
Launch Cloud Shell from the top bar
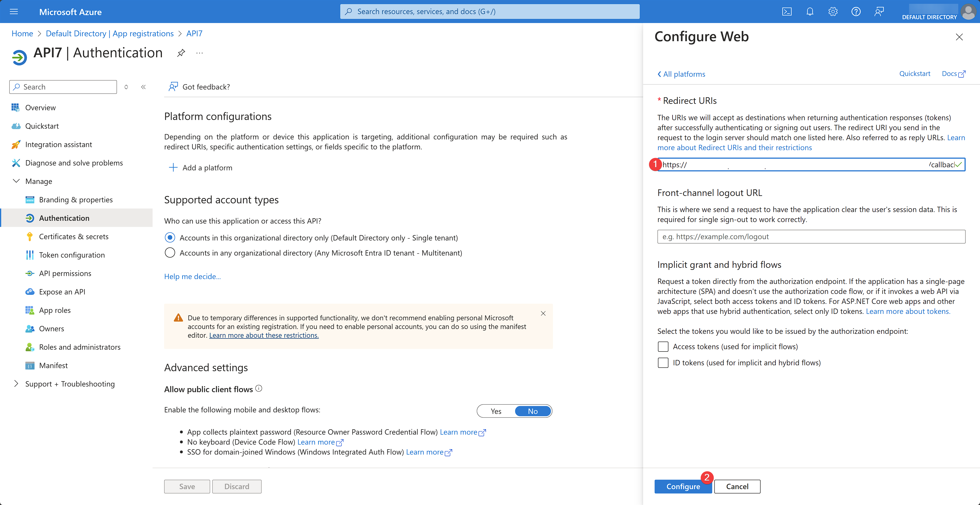[x=787, y=12]
